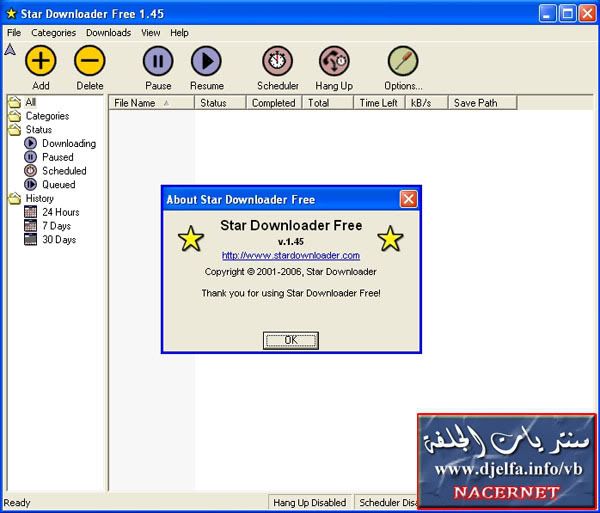This screenshot has width=600, height=513.
Task: Select Scheduled label in the tree
Action: [x=64, y=171]
